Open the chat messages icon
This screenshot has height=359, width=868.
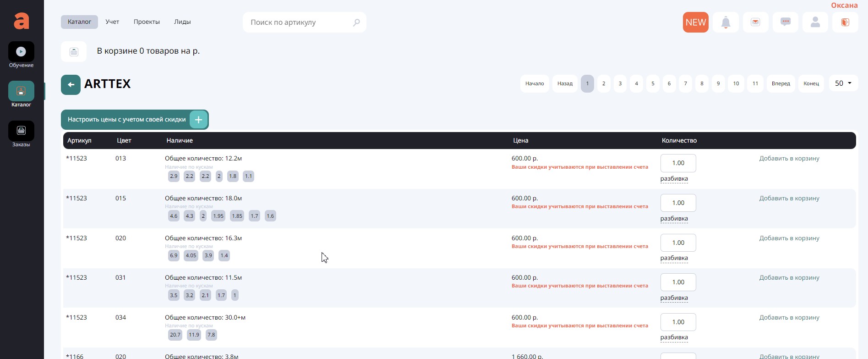pyautogui.click(x=785, y=22)
